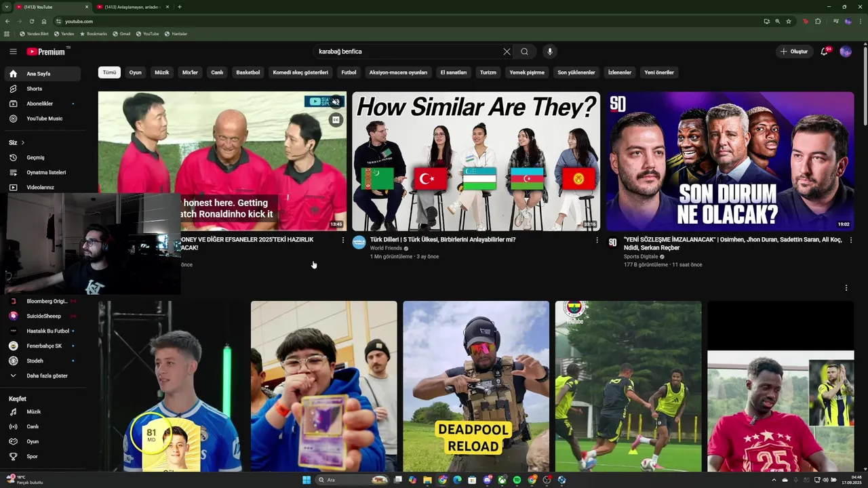Open Geçmiş history in sidebar
This screenshot has width=868, height=488.
[x=42, y=157]
